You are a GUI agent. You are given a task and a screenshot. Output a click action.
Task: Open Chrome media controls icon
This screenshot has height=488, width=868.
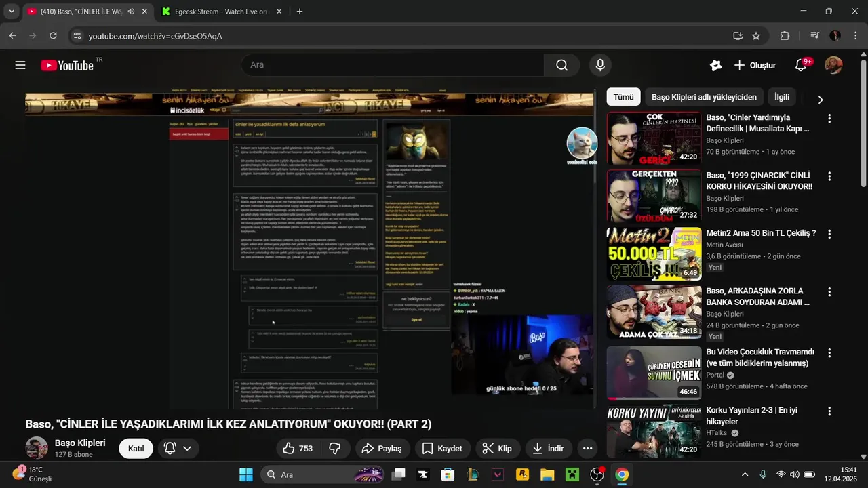[814, 36]
